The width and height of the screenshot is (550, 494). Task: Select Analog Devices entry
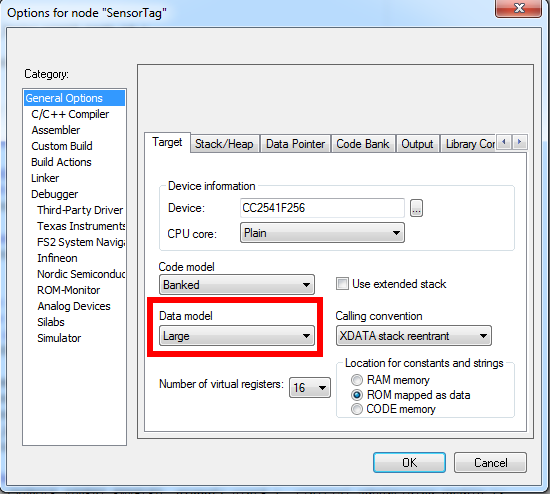coord(74,306)
